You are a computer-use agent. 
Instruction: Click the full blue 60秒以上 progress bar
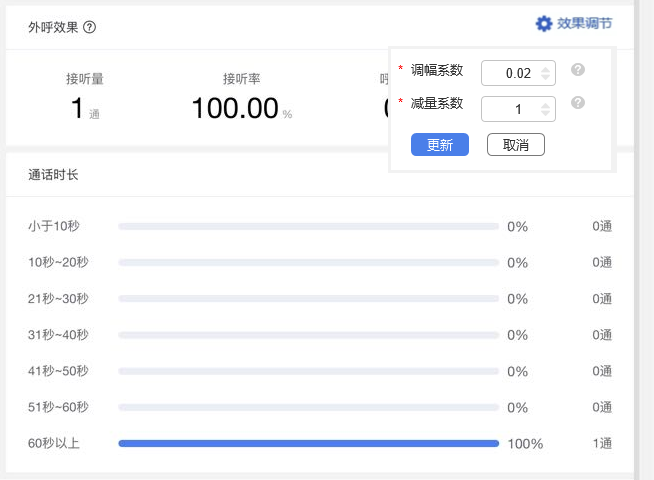[x=308, y=443]
